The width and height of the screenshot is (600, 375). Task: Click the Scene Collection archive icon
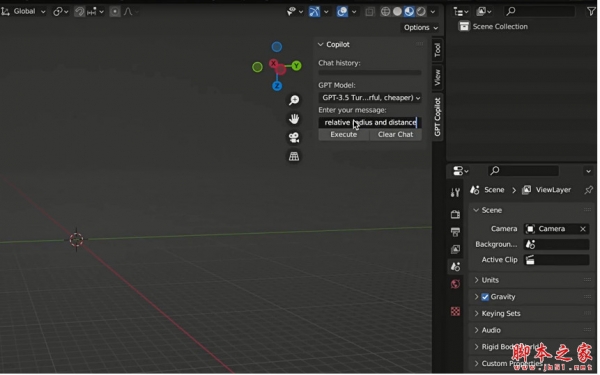[465, 26]
